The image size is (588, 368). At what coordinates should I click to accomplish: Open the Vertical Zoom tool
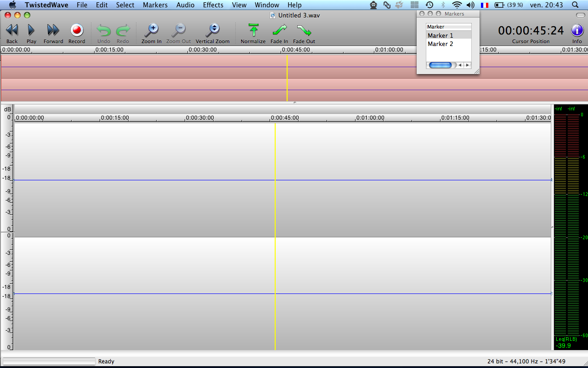(213, 30)
